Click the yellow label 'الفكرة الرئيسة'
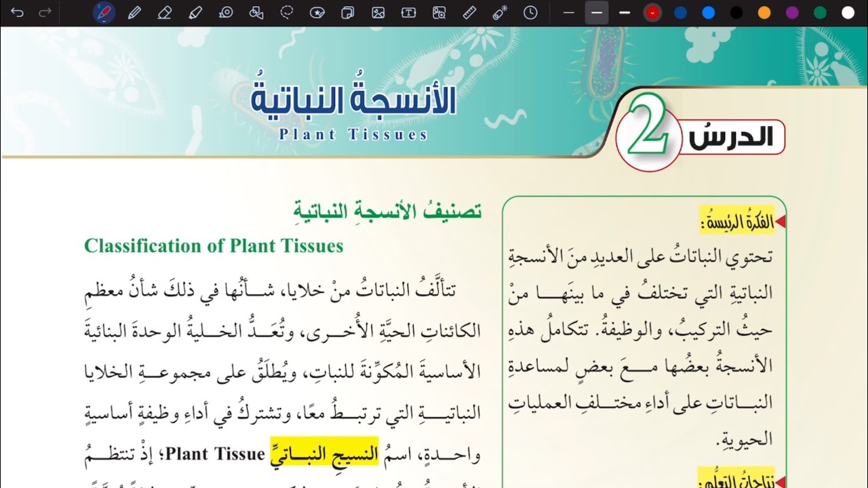 (737, 222)
